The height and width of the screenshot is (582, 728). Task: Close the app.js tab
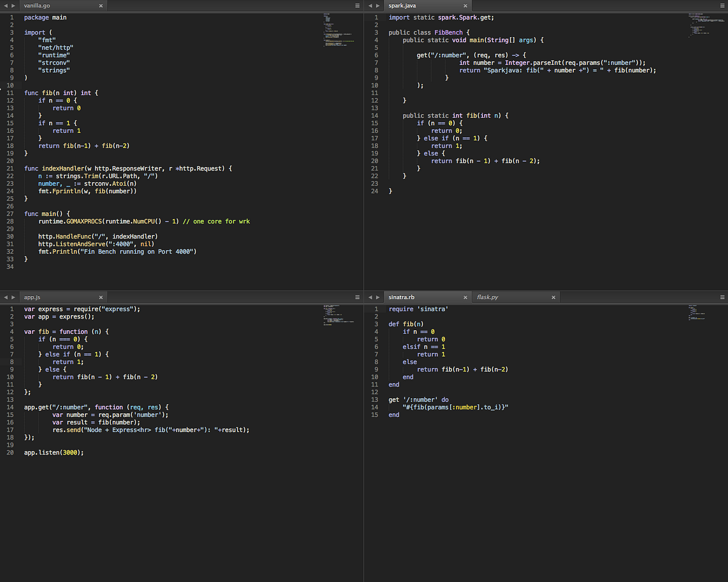click(x=101, y=297)
